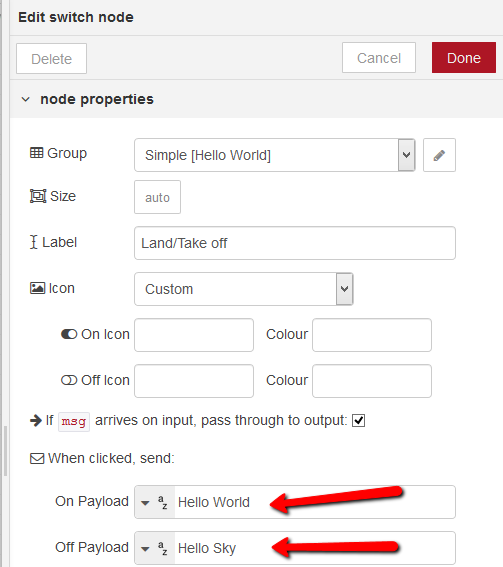Click the envelope icon by When clicked

37,459
